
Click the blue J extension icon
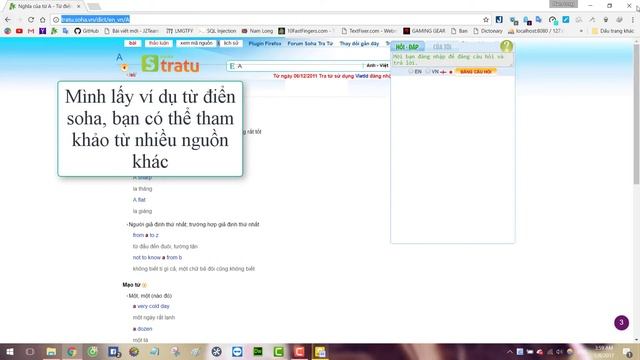pos(499,20)
